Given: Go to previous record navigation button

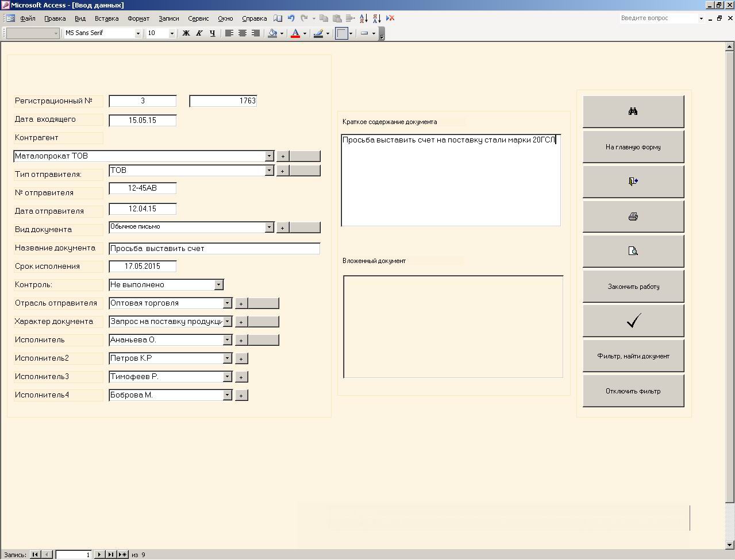Looking at the screenshot, I should (47, 555).
